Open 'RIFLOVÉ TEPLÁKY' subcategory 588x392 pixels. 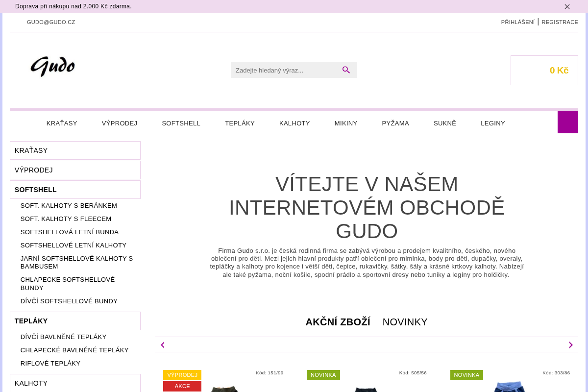tap(50, 363)
